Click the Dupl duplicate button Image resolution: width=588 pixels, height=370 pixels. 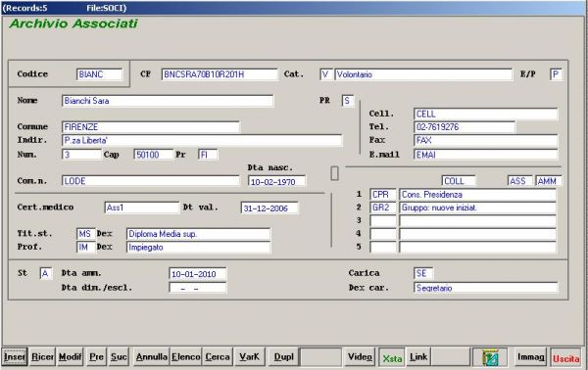coord(284,357)
